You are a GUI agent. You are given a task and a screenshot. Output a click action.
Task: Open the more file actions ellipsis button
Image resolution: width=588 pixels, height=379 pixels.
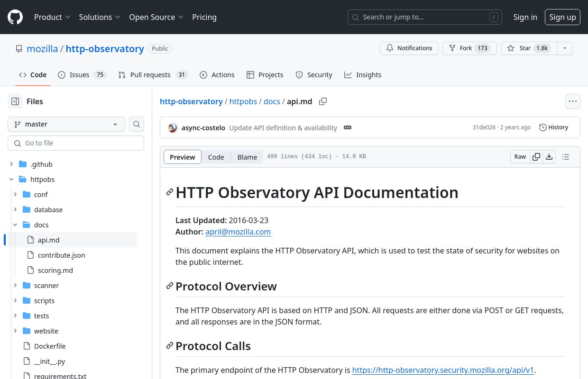573,101
